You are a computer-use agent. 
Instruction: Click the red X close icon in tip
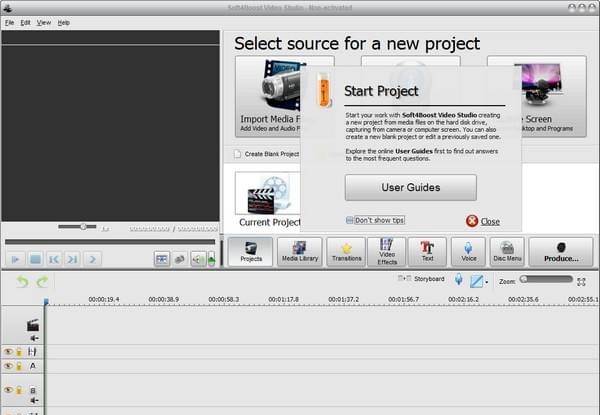click(472, 221)
